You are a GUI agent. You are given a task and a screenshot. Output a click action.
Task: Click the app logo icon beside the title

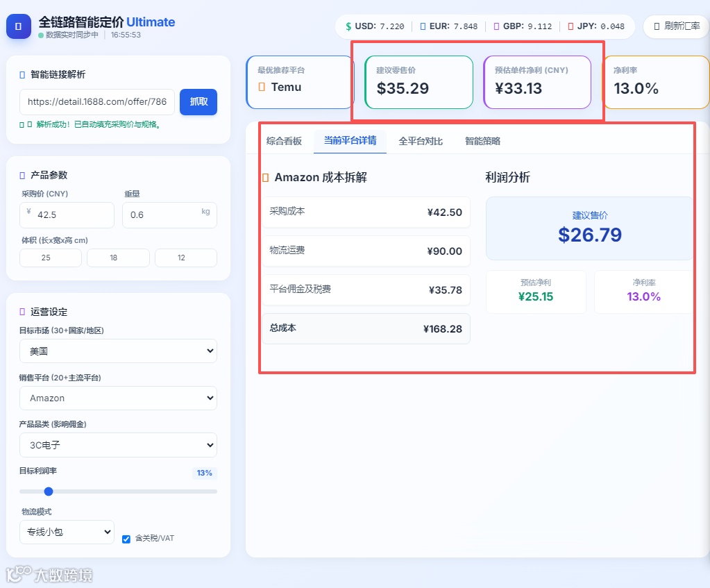coord(19,26)
